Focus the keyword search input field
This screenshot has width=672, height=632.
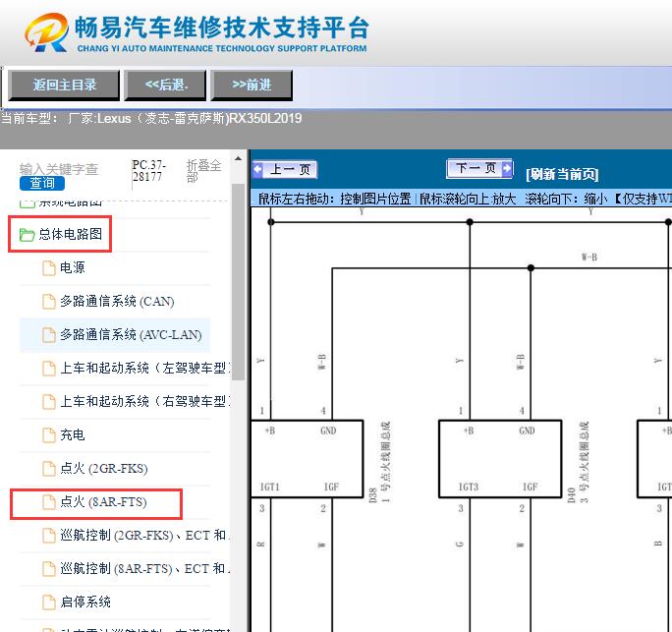tap(59, 169)
